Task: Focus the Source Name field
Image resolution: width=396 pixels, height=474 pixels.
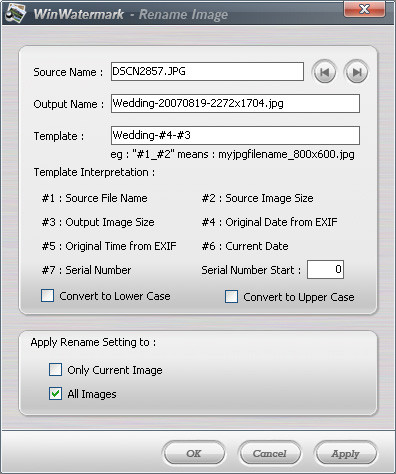Action: pyautogui.click(x=207, y=71)
